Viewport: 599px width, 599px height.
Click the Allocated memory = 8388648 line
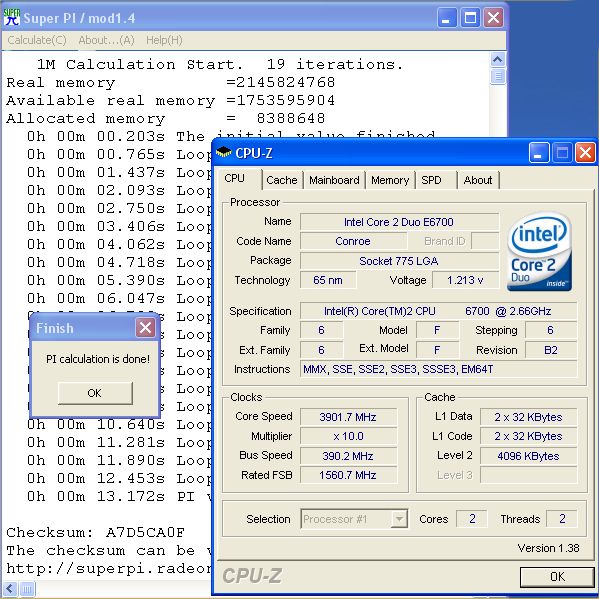[x=165, y=118]
